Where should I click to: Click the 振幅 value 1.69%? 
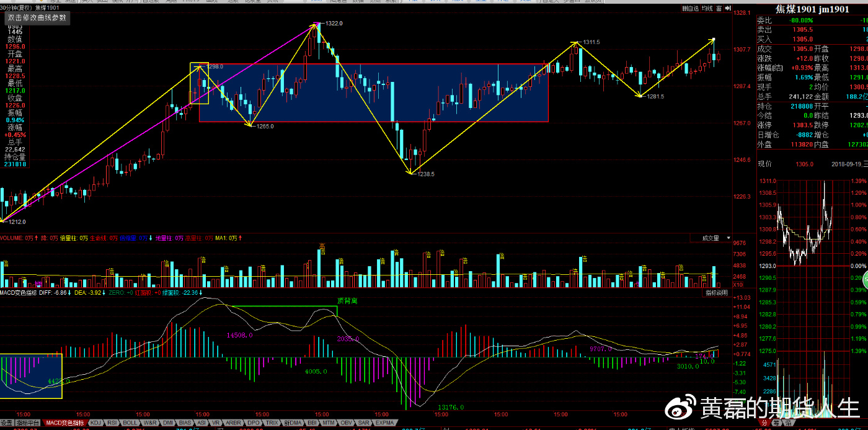804,77
